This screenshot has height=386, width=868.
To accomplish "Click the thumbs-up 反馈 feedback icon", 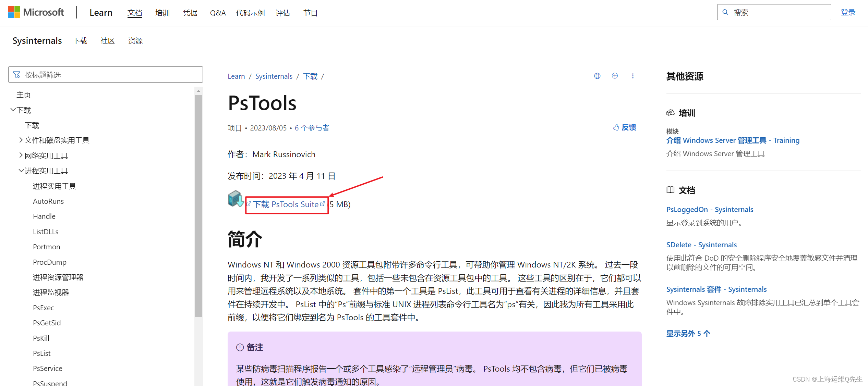I will click(616, 127).
